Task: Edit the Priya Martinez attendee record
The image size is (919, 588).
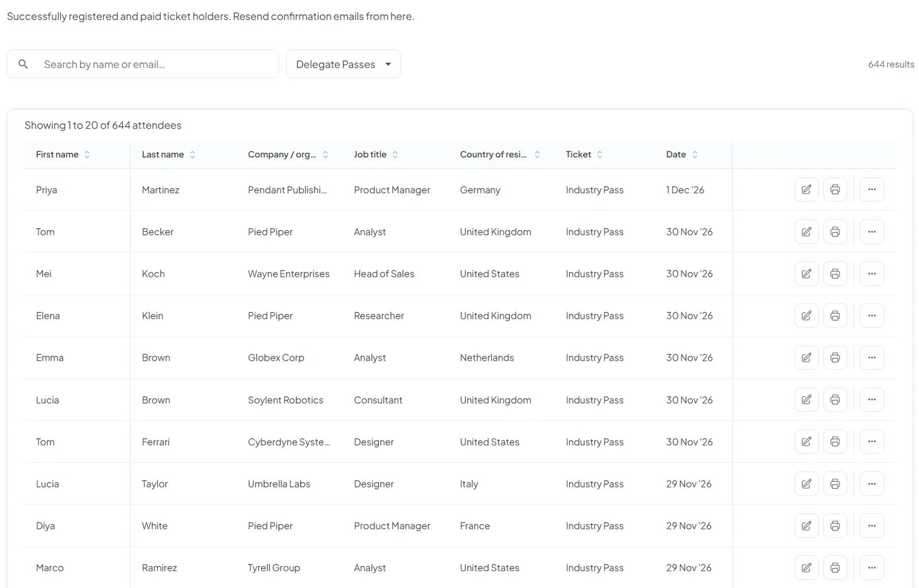Action: point(806,189)
